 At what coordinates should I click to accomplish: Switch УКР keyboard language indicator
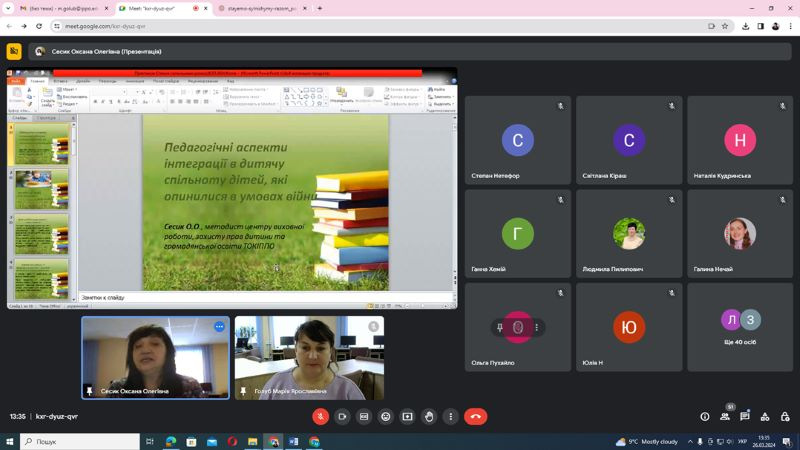coord(742,442)
